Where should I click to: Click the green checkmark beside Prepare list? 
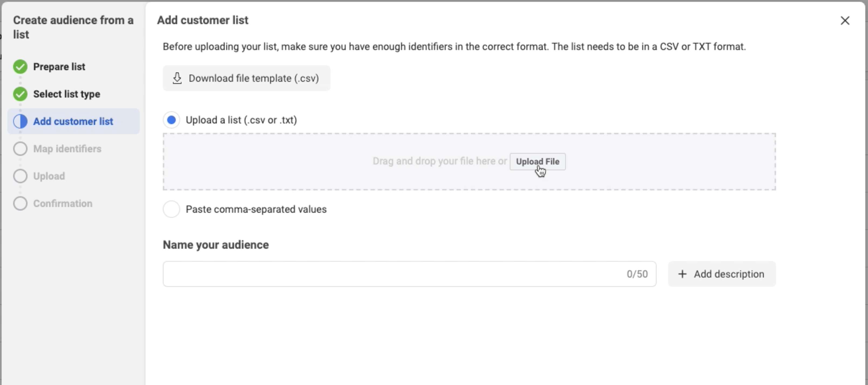point(20,67)
